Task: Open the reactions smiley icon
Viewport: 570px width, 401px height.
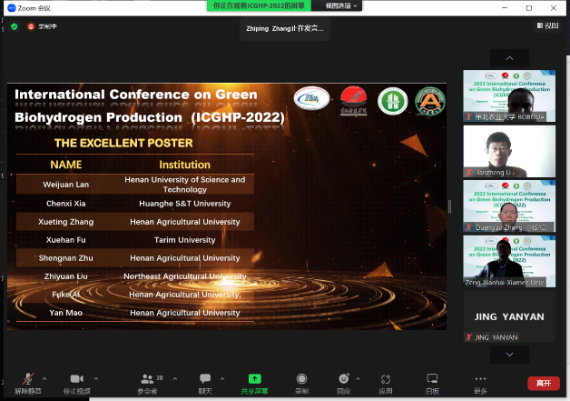Action: tap(344, 379)
